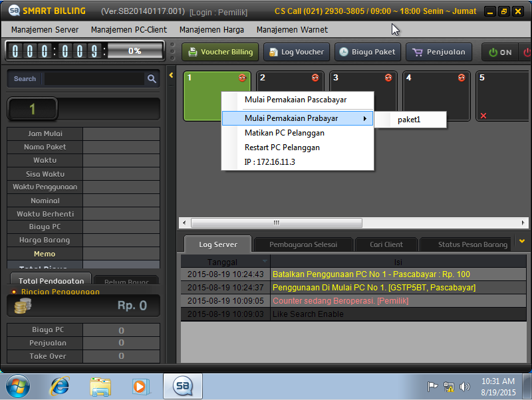Image resolution: width=532 pixels, height=400 pixels.
Task: Choose Mulai Pemakaian Pascabayar
Action: point(297,100)
